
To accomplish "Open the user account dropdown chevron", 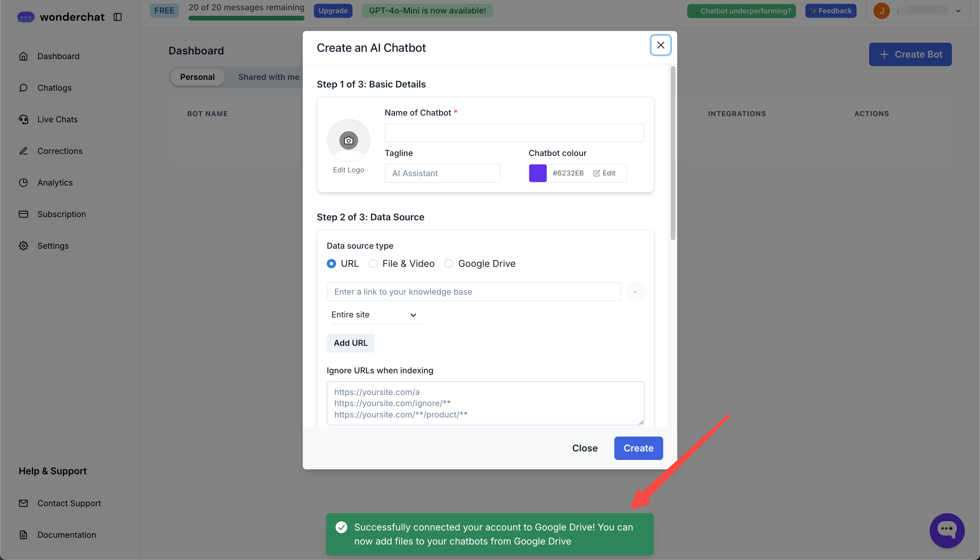I will pos(958,11).
